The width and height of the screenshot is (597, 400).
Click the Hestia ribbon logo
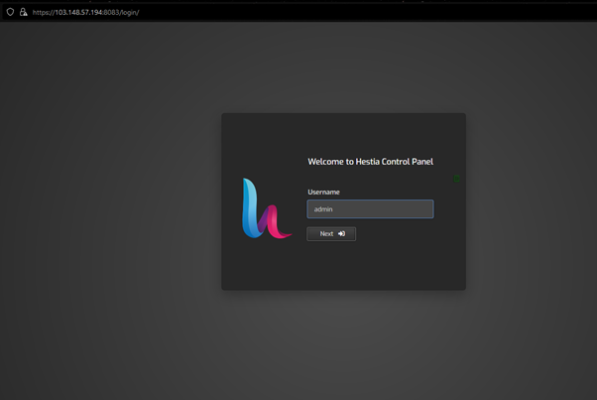(x=267, y=208)
